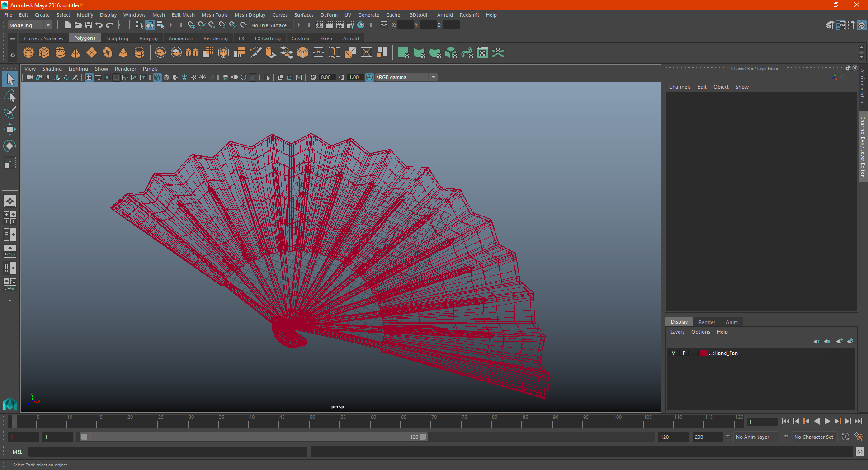Click the New Scene icon
This screenshot has width=868, height=470.
coord(67,25)
